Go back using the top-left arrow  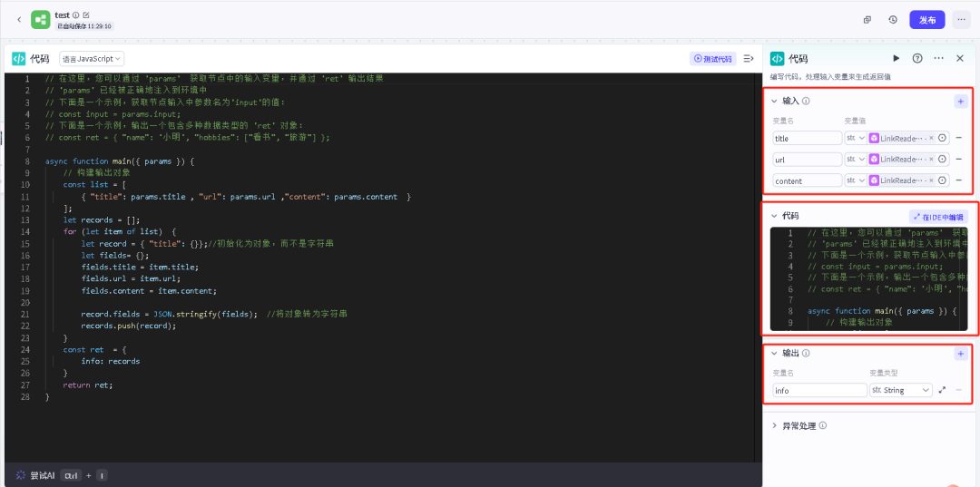19,19
